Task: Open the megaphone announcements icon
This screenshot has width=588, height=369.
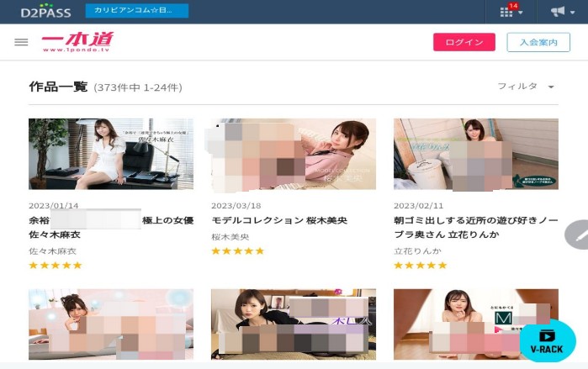Action: click(x=558, y=12)
